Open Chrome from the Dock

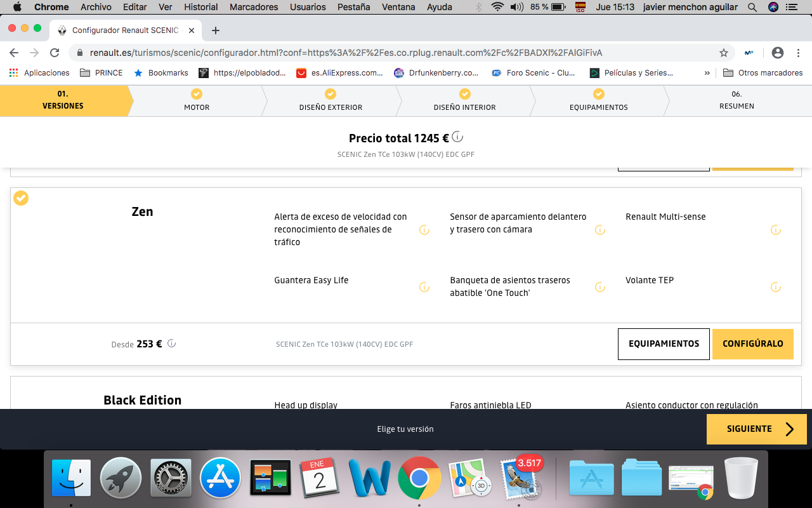coord(419,478)
